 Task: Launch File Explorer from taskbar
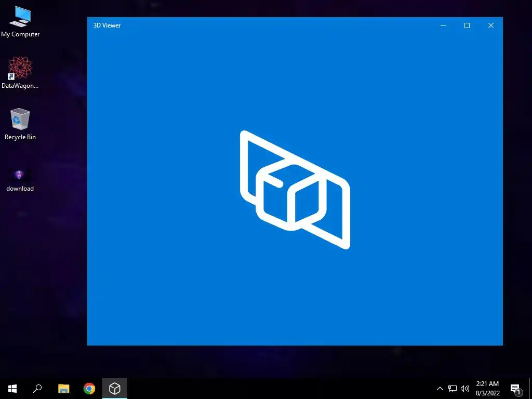tap(63, 389)
